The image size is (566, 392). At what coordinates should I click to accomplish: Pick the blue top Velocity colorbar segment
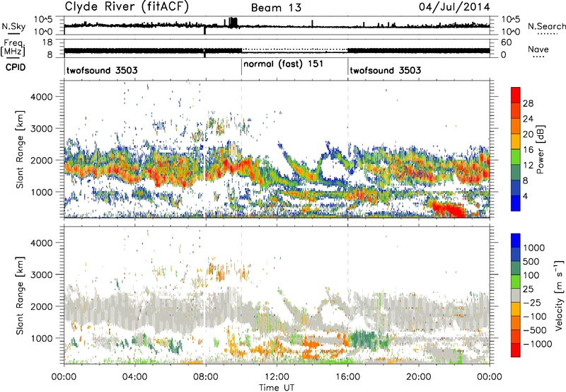(516, 241)
